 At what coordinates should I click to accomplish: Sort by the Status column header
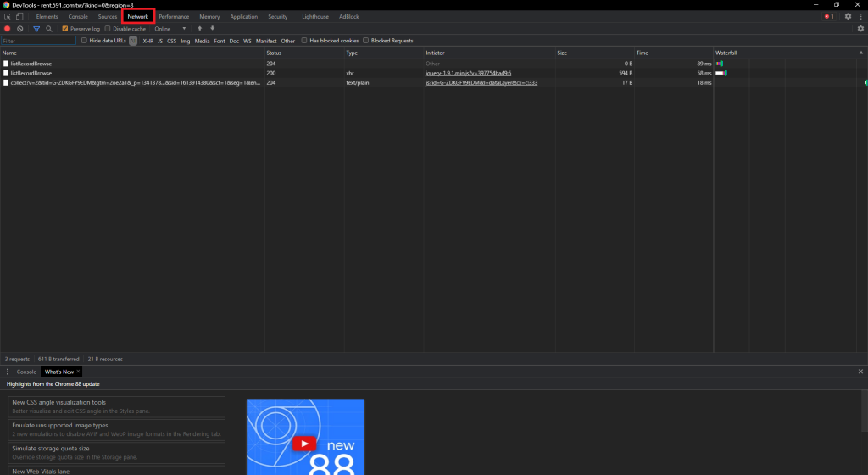click(x=304, y=53)
